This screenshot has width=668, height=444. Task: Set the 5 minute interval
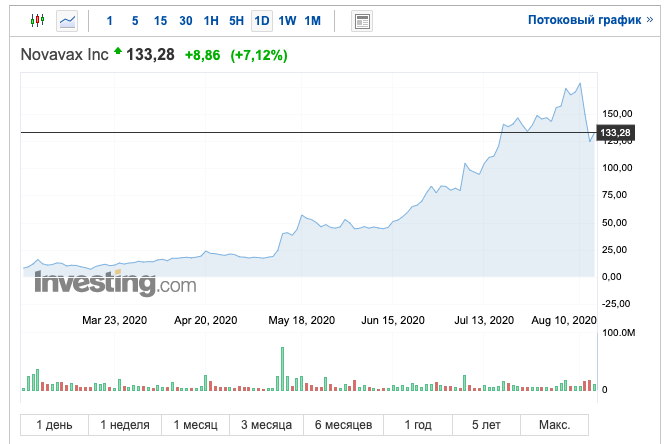pyautogui.click(x=135, y=20)
